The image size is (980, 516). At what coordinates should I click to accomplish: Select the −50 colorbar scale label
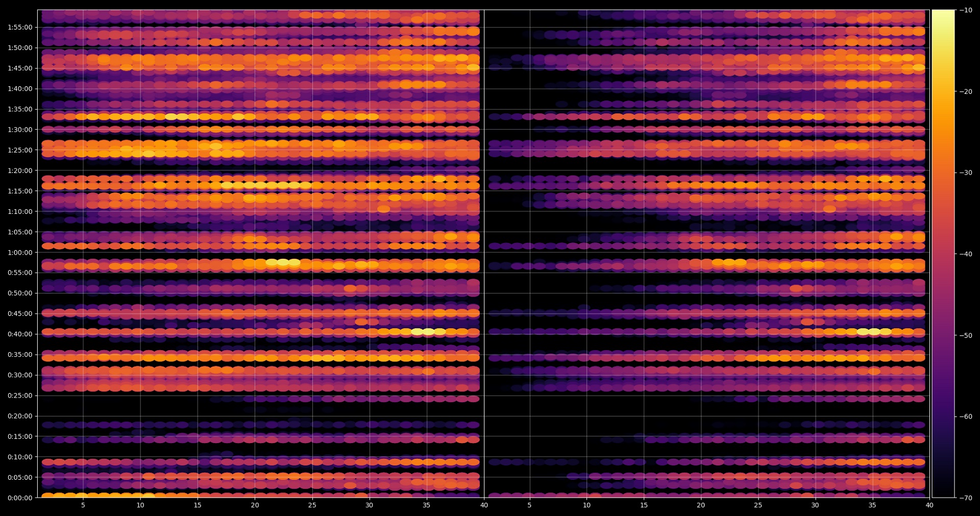click(966, 336)
